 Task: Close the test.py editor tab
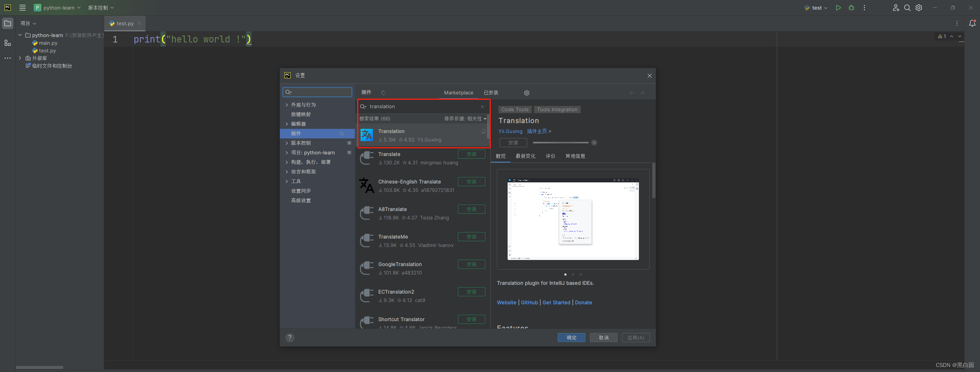[139, 23]
